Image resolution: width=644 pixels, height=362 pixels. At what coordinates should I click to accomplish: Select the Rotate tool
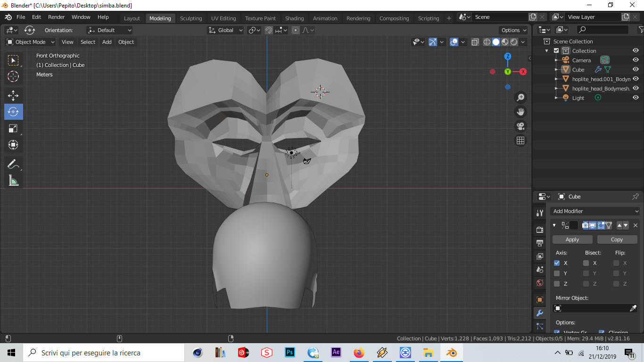coord(13,112)
